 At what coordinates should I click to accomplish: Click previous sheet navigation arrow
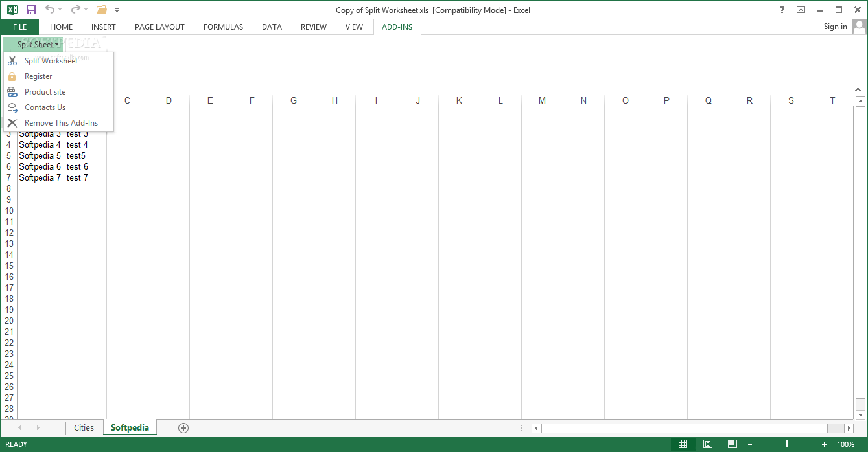(19, 427)
